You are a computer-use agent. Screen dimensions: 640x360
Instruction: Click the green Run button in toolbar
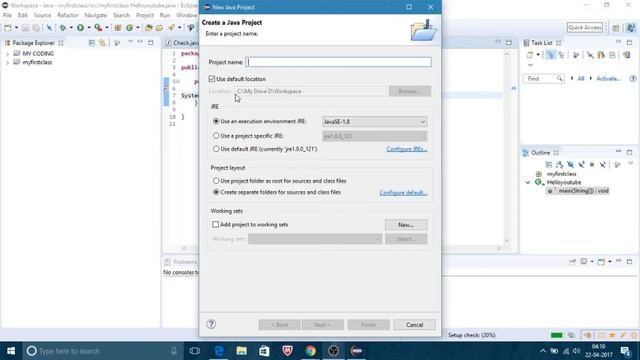tap(80, 28)
